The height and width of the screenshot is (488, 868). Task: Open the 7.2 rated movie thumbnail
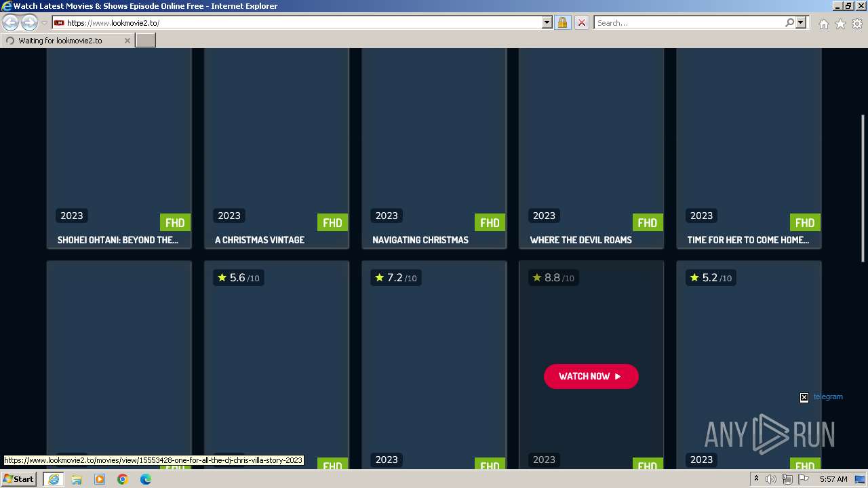434,366
